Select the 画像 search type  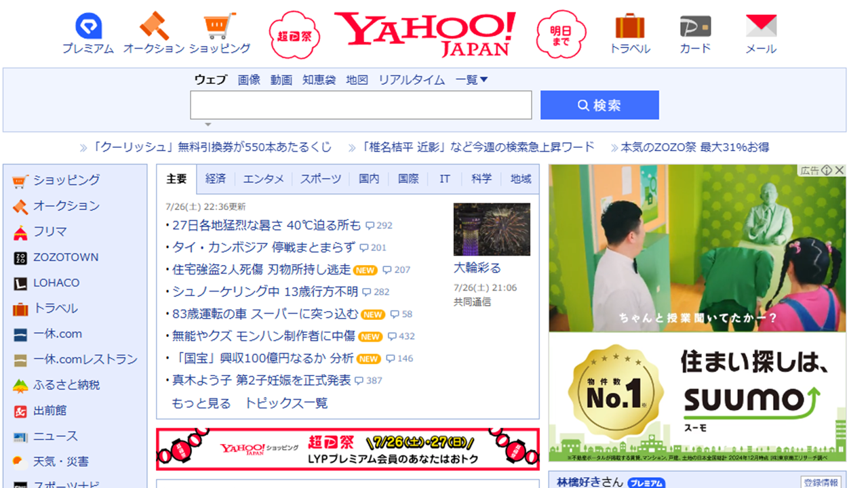point(249,80)
